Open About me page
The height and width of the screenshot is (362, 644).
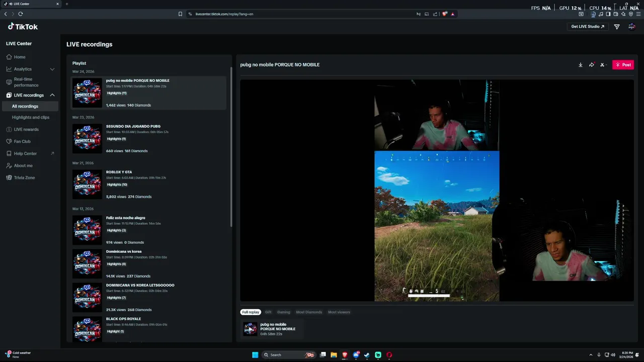[23, 165]
